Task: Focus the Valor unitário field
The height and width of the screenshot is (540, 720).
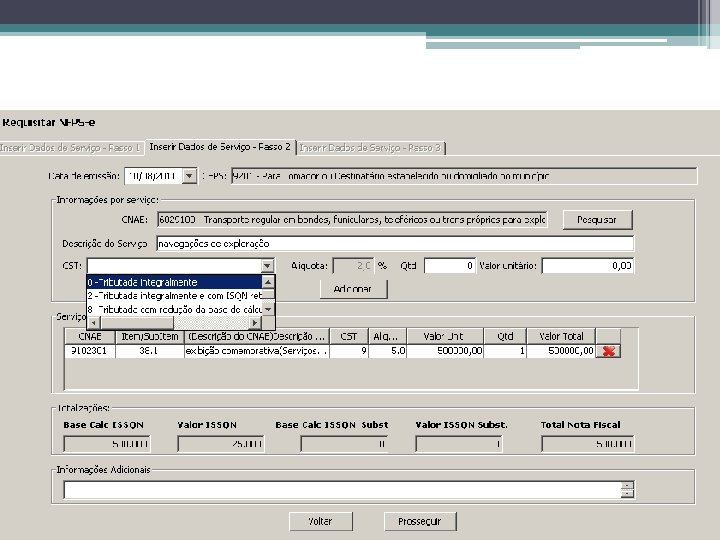Action: tap(588, 266)
